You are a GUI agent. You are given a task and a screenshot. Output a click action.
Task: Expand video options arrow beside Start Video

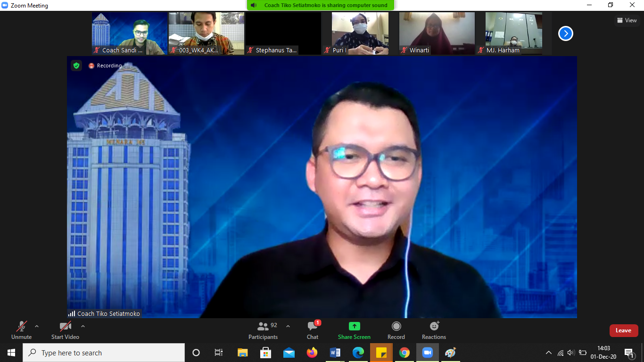(83, 326)
